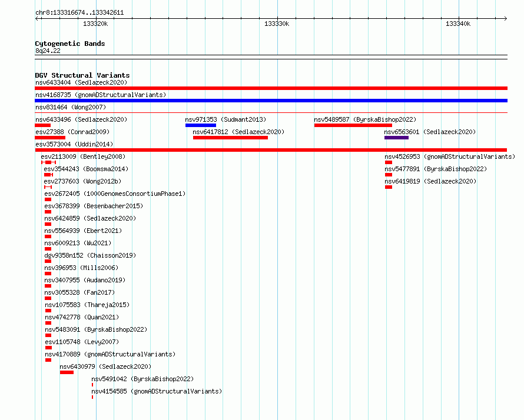Open esv3678399 (Besenbacher2015) label
This screenshot has height=420, width=524.
94,206
